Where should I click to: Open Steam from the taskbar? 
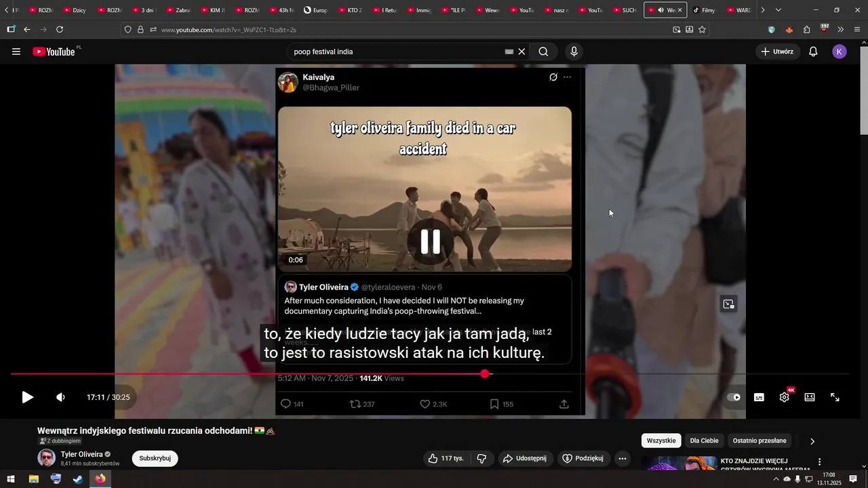78,479
